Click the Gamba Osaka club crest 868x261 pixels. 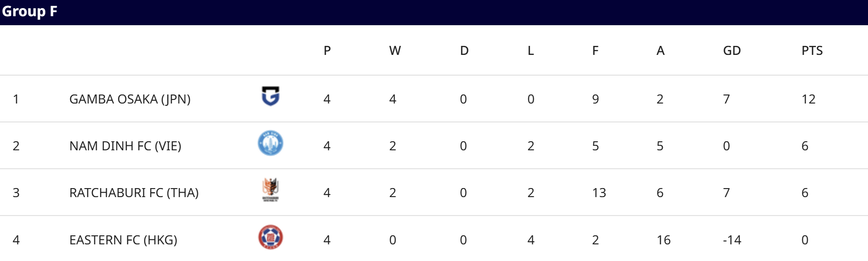coord(271,96)
